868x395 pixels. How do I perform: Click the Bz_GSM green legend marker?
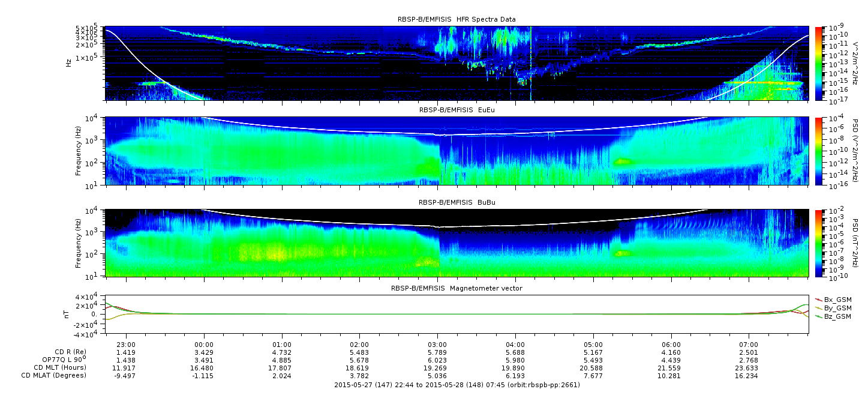pos(819,316)
